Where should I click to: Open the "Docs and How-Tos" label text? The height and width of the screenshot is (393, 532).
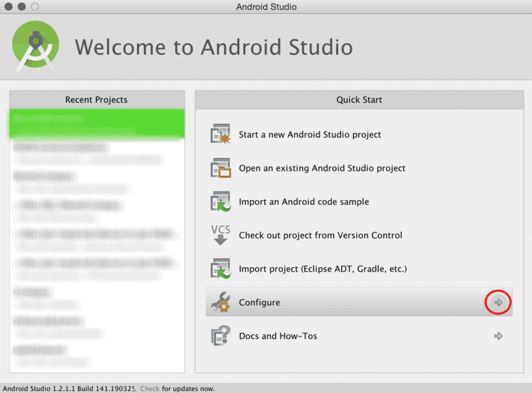pos(278,336)
